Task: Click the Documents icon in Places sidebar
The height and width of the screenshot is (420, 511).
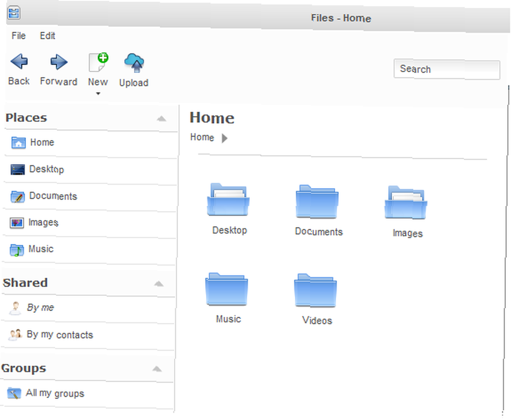Action: [17, 197]
